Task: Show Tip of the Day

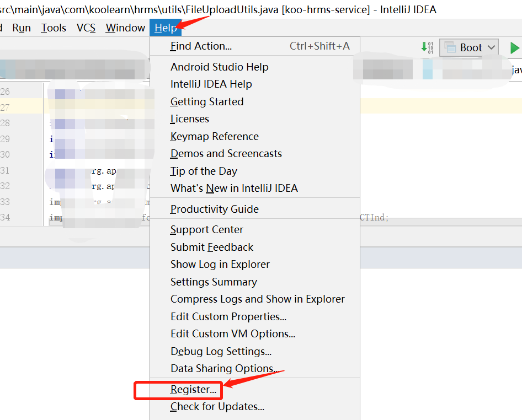Action: point(255,171)
